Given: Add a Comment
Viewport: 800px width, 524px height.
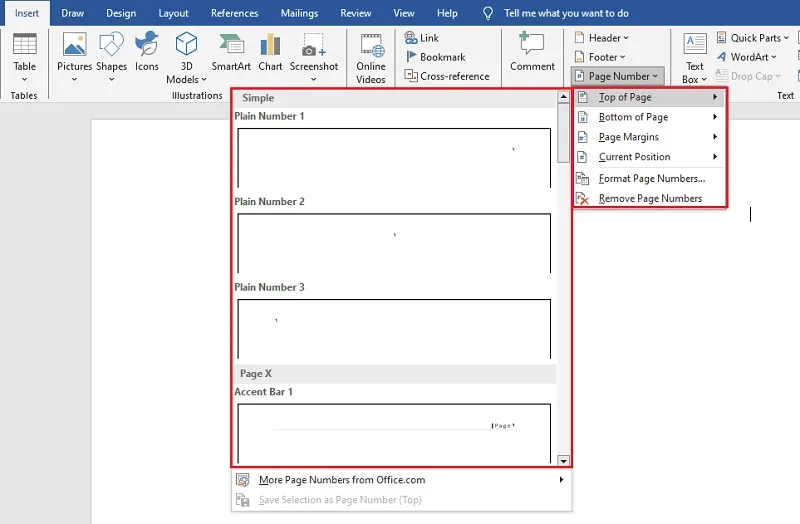Looking at the screenshot, I should click(532, 51).
